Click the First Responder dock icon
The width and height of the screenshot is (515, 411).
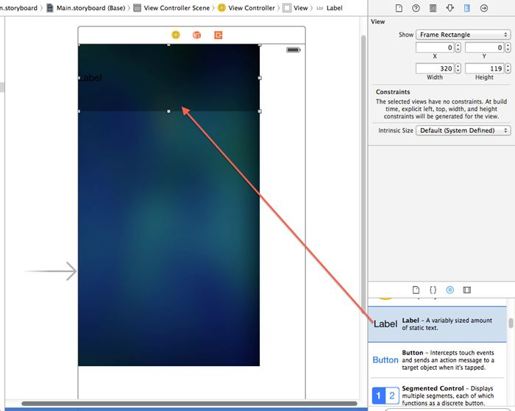point(197,35)
